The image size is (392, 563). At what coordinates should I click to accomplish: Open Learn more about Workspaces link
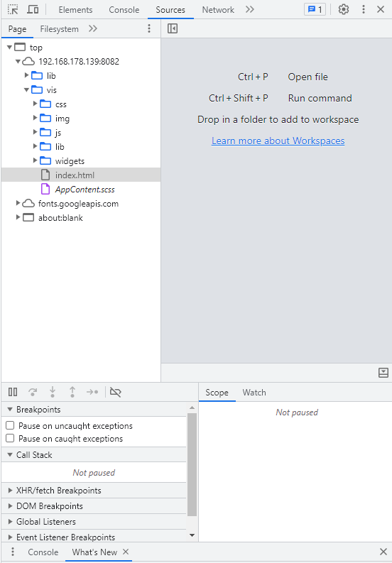[278, 141]
